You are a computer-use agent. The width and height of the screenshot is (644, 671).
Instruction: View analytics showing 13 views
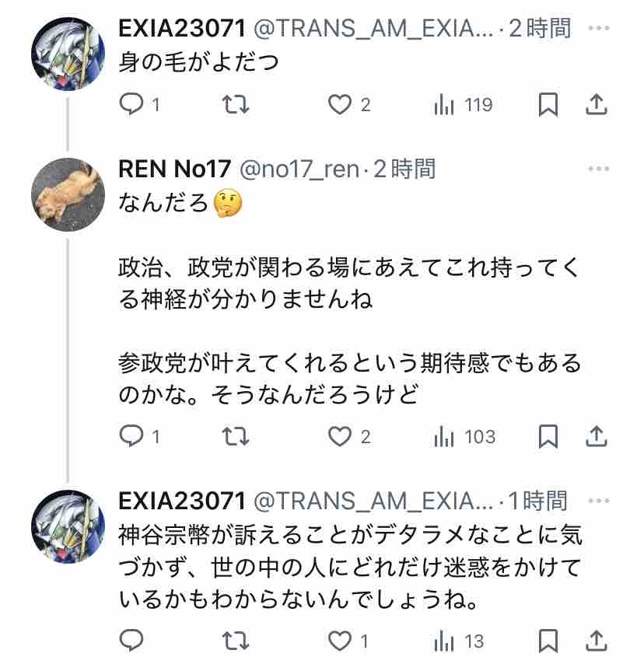(x=459, y=641)
